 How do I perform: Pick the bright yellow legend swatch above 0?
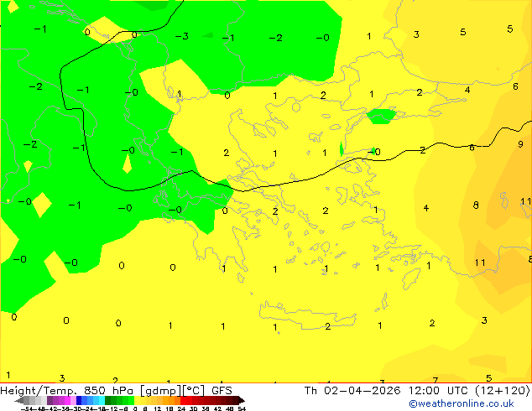coord(137,400)
